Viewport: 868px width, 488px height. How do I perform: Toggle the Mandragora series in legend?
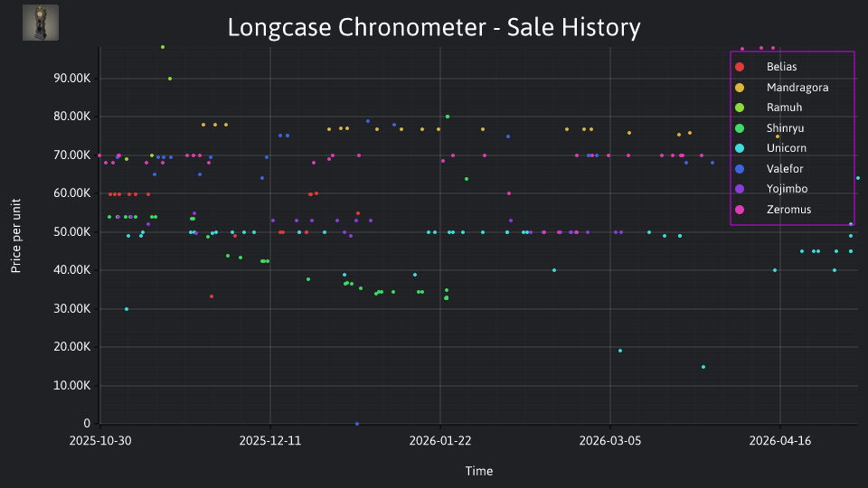coord(781,88)
